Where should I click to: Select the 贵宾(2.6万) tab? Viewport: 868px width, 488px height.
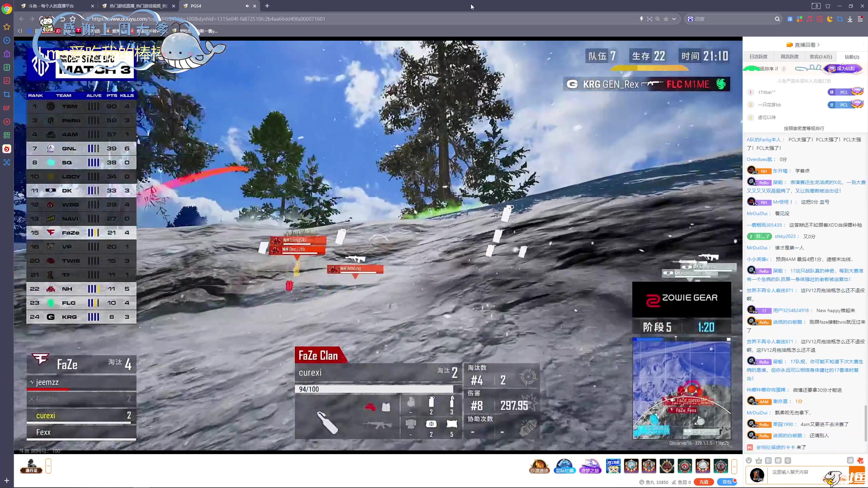pos(821,57)
